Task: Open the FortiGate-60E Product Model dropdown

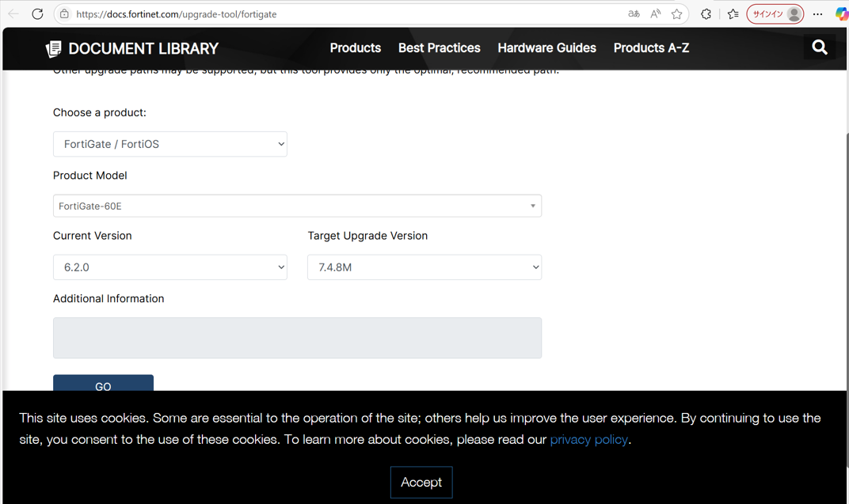Action: coord(297,206)
